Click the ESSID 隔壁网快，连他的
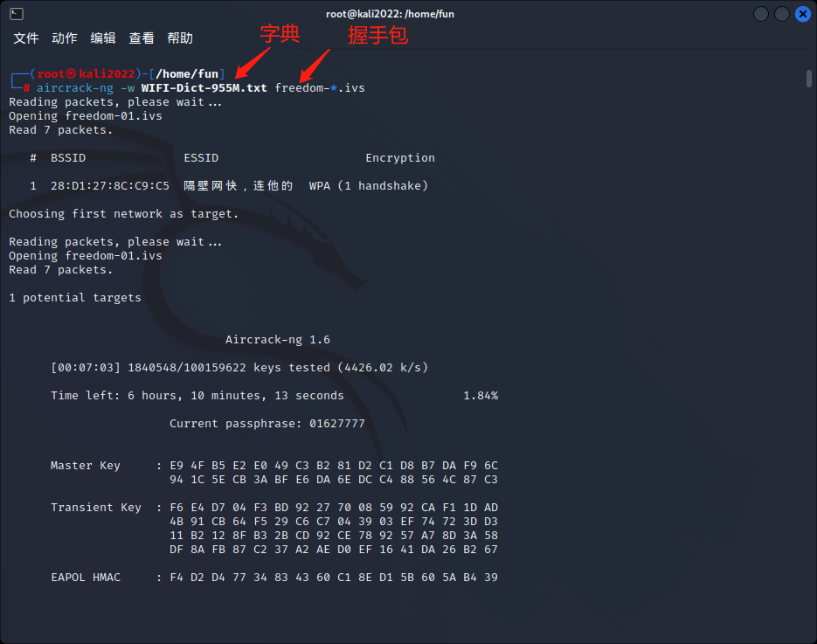This screenshot has height=644, width=817. pos(239,186)
